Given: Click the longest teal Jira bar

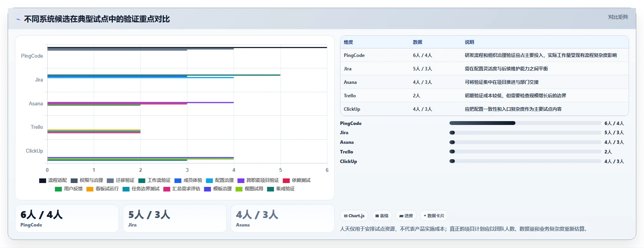Looking at the screenshot, I should pos(164,75).
